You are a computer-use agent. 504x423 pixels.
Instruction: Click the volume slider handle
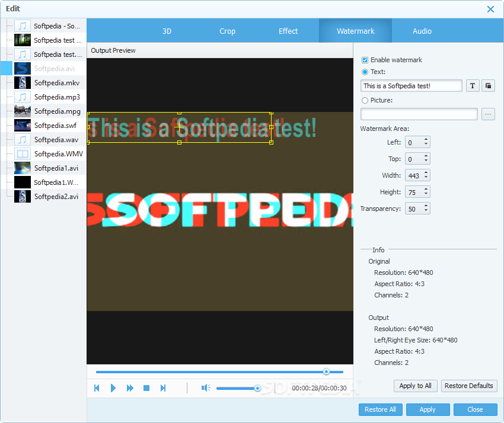pos(257,388)
